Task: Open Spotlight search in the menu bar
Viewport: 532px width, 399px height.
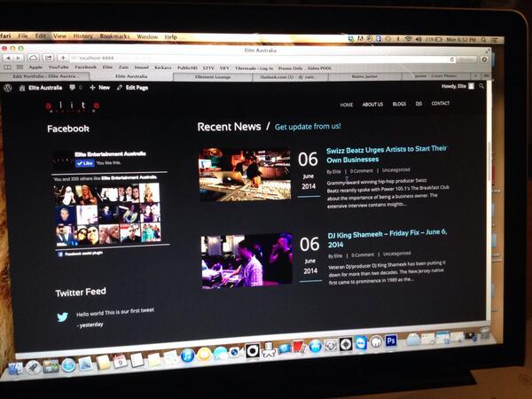Action: pyautogui.click(x=484, y=40)
